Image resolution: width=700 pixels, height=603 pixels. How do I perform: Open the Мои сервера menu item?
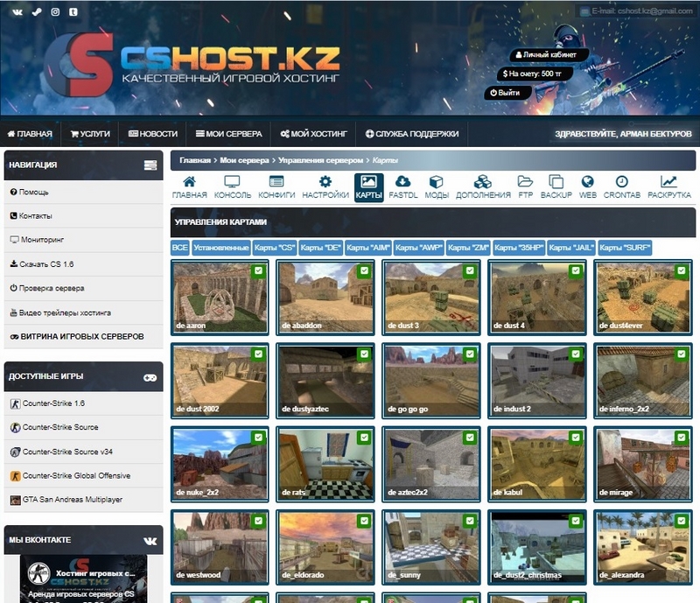click(229, 134)
